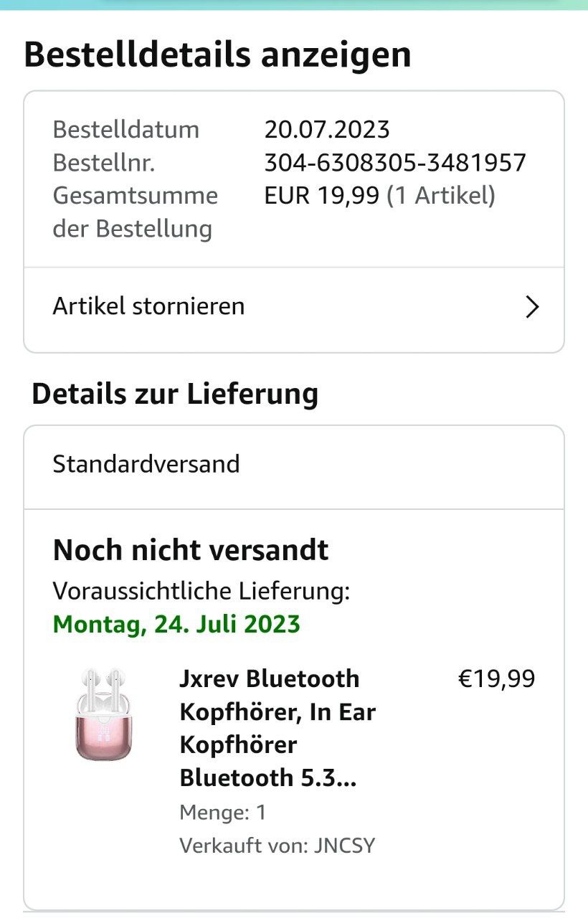This screenshot has height=918, width=588.
Task: Click the green Montag, 24. Juli 2023 date
Action: click(x=176, y=624)
